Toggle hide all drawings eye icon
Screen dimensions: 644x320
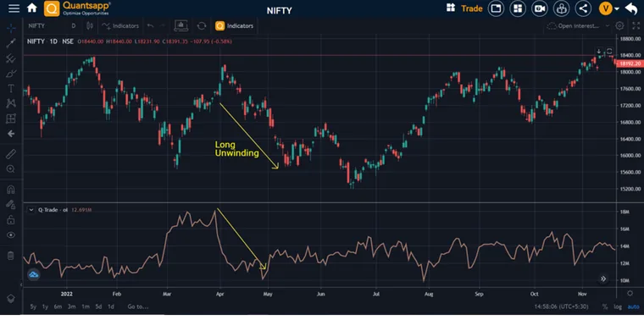(x=11, y=235)
